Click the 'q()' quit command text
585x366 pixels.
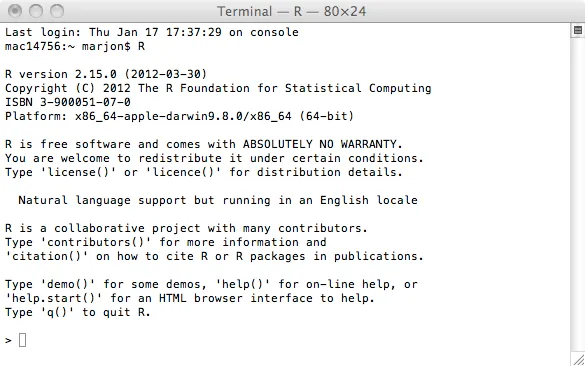coord(57,312)
